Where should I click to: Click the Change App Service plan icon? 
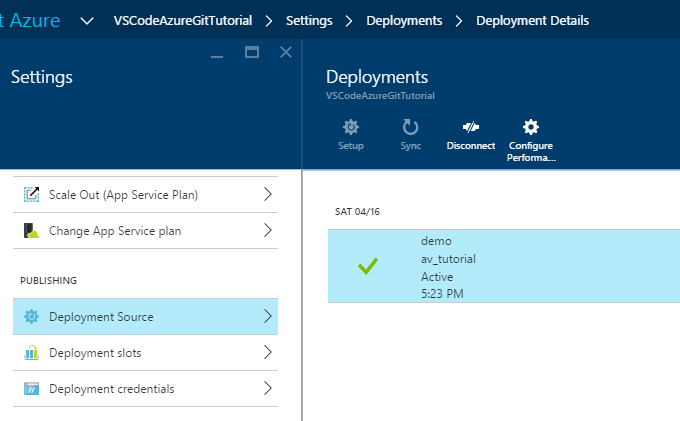(31, 230)
